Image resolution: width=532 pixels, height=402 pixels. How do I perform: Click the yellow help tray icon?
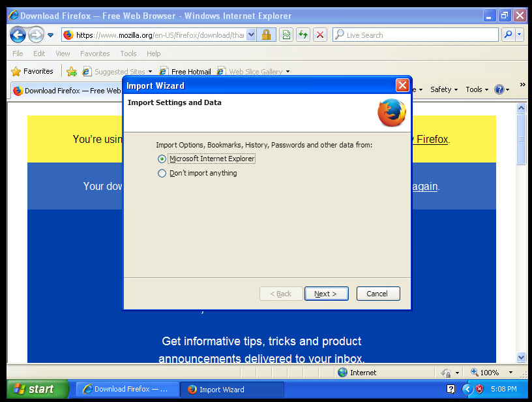451,389
